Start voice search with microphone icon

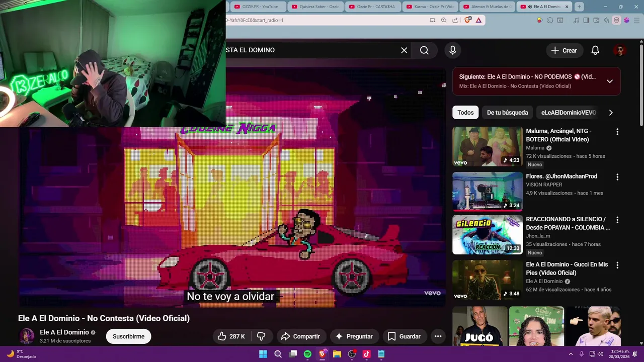point(453,50)
